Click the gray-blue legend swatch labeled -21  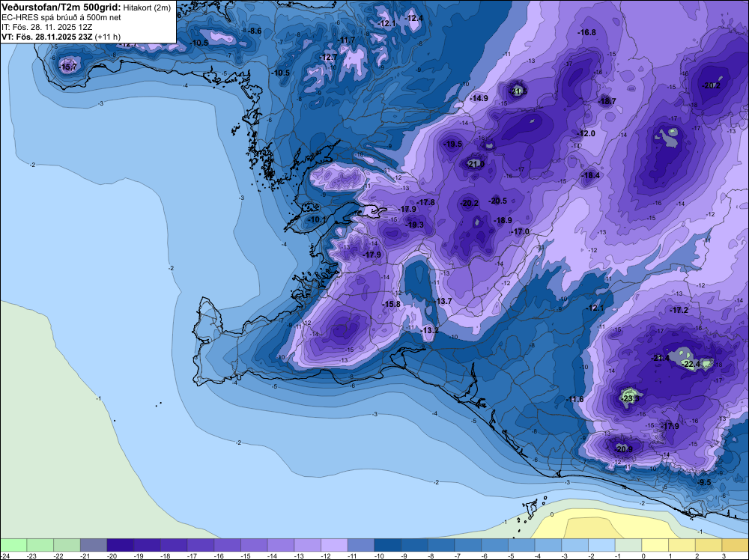click(x=94, y=545)
